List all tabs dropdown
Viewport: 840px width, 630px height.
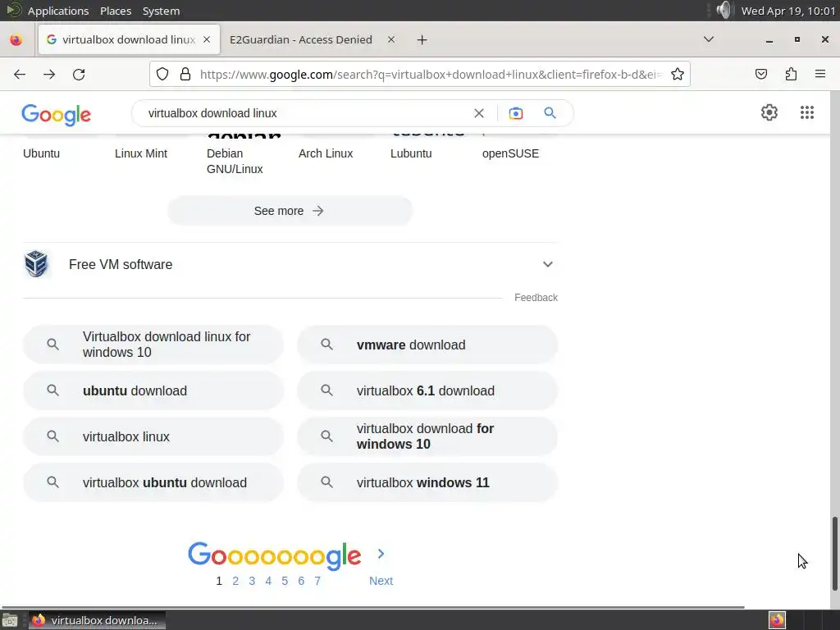tap(708, 39)
